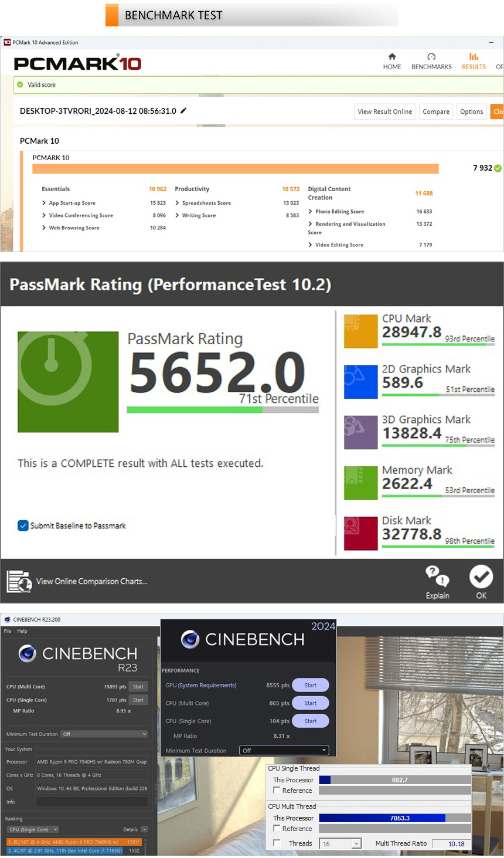Confirm with the OK checkmark icon
This screenshot has width=504, height=858.
[x=481, y=576]
